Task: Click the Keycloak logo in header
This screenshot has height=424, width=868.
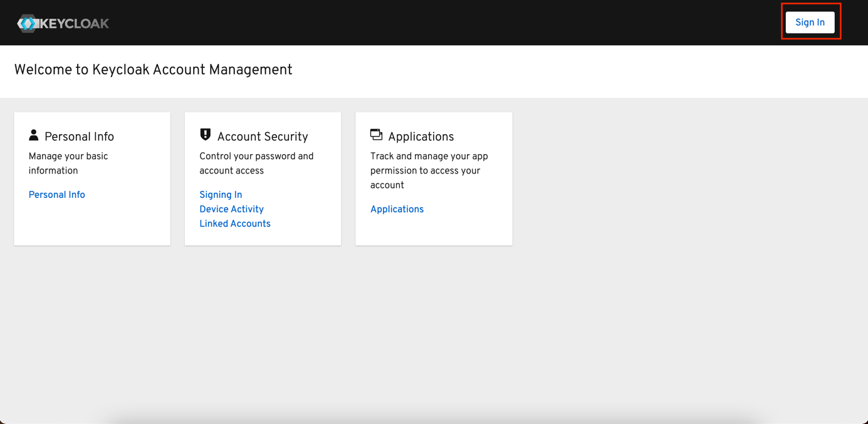Action: pos(63,23)
